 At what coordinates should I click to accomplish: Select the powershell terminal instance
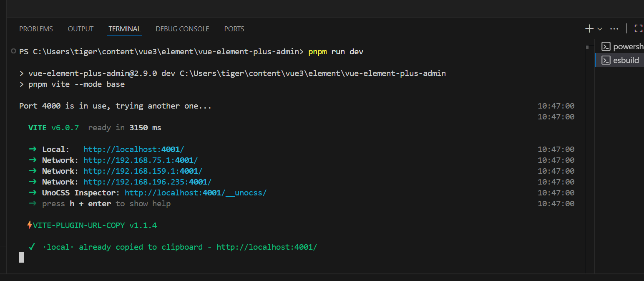tap(620, 47)
